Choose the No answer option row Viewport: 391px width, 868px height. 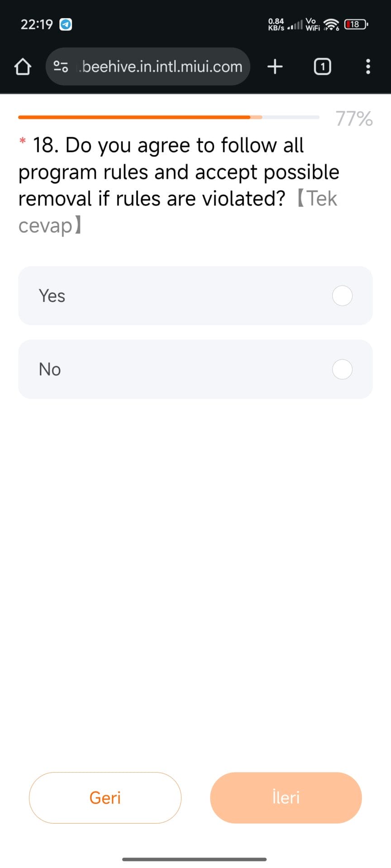coord(181,369)
